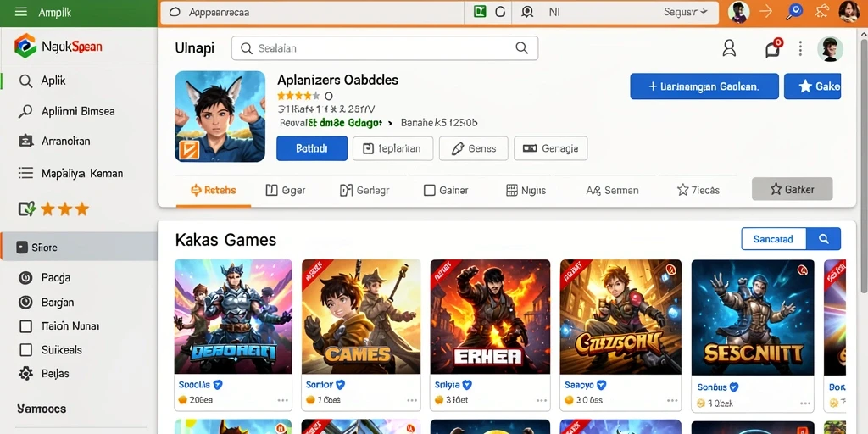Open Mapaliya Keman list item
Viewport: 868px width, 434px height.
point(82,173)
